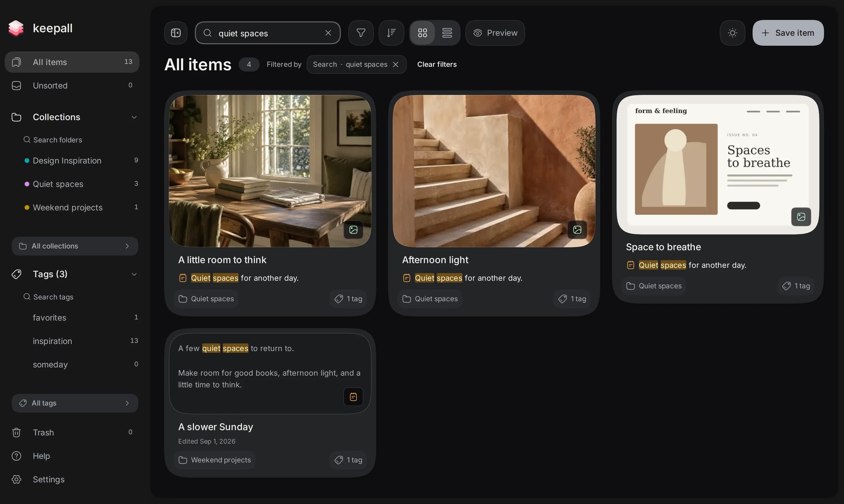844x504 pixels.
Task: Click the keepall logo icon
Action: [16, 28]
